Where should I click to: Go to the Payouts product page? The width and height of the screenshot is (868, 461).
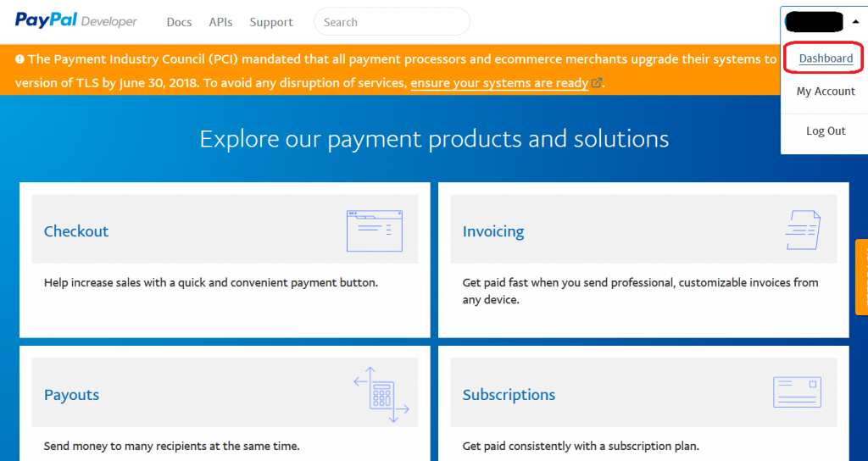[71, 395]
